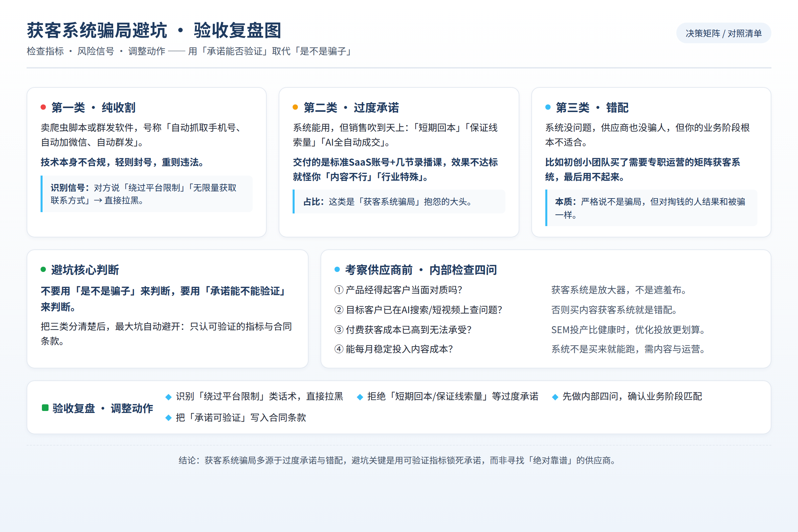This screenshot has width=798, height=532.
Task: Click the green square beside 验收复盘 · 调整动作
Action: click(x=45, y=408)
